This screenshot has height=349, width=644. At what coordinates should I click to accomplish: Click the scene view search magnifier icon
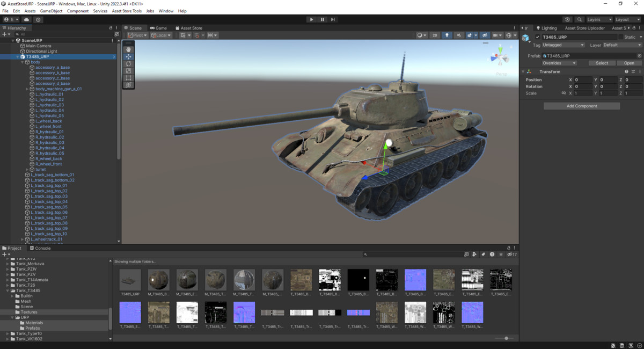click(x=580, y=19)
